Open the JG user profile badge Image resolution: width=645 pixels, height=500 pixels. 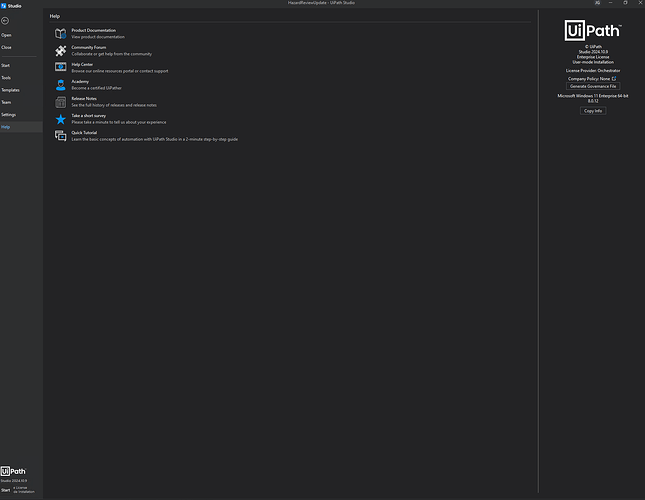(x=597, y=3)
